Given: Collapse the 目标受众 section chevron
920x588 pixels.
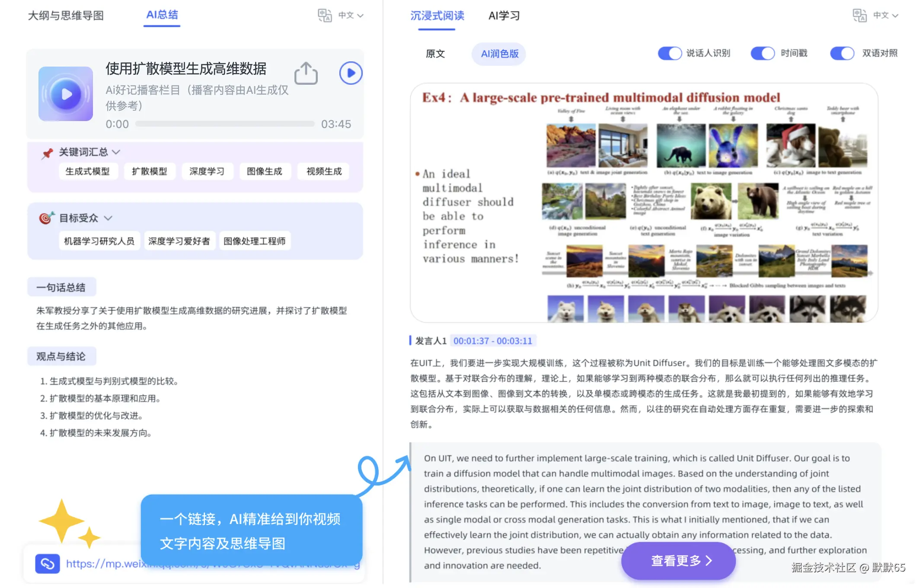Looking at the screenshot, I should pyautogui.click(x=108, y=218).
